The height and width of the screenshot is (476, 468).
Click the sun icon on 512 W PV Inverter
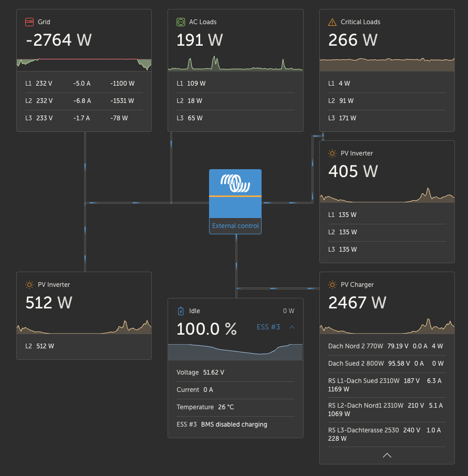(29, 285)
